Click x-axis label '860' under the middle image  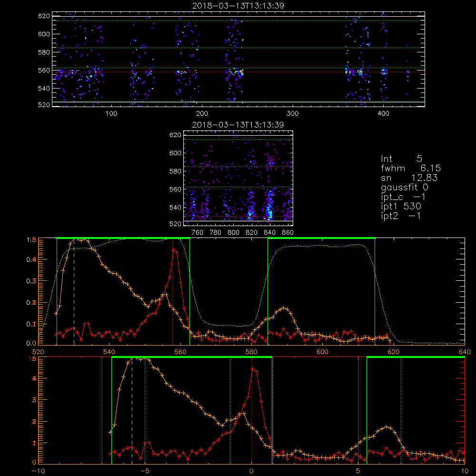coord(288,233)
